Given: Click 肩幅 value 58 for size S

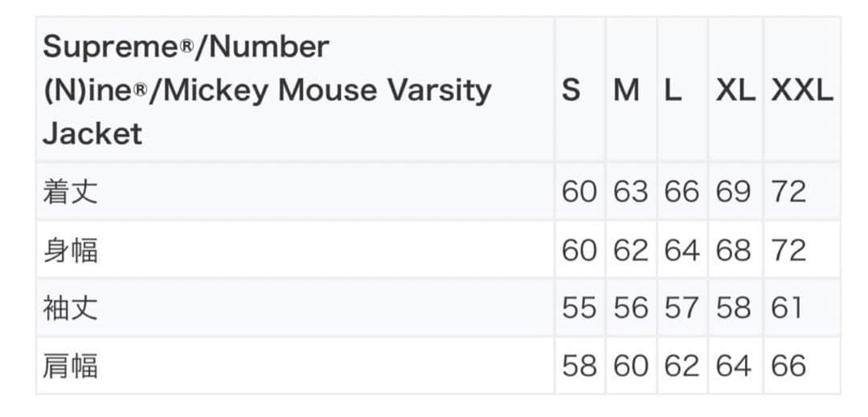Looking at the screenshot, I should [579, 366].
